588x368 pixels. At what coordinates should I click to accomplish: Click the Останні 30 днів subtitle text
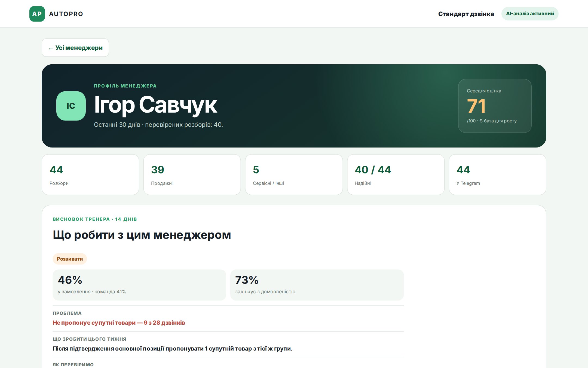(158, 125)
